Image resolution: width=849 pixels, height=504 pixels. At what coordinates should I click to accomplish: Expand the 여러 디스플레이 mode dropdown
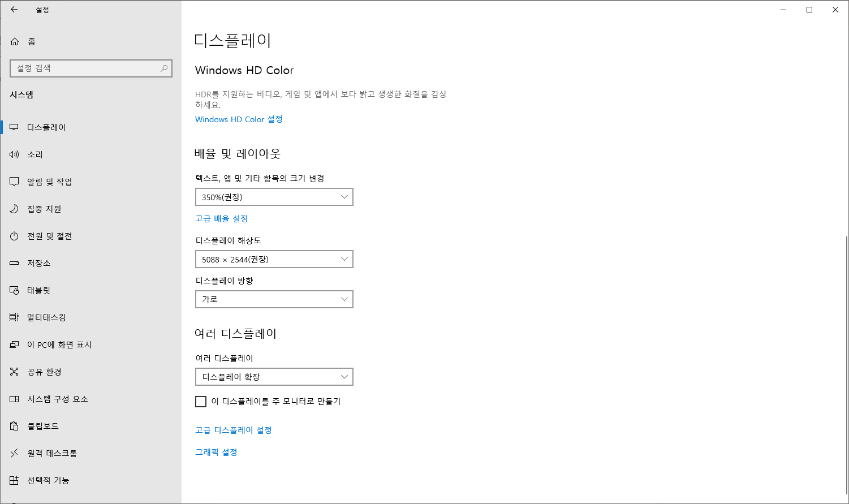(274, 377)
